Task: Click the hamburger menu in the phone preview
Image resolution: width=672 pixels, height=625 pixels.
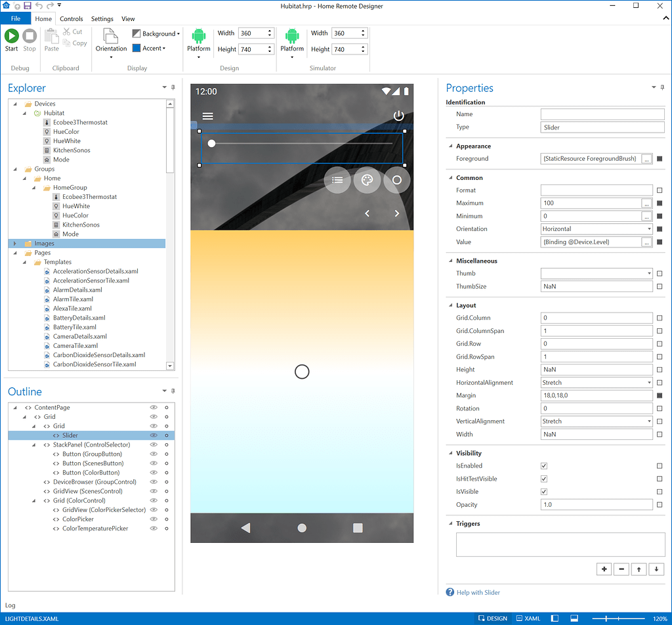Action: click(x=207, y=116)
